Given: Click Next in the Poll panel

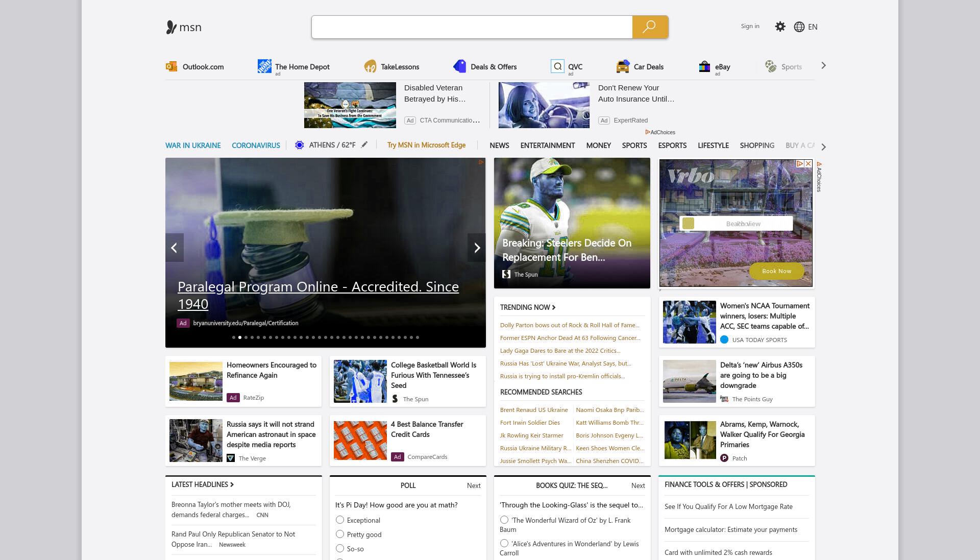Looking at the screenshot, I should [474, 485].
